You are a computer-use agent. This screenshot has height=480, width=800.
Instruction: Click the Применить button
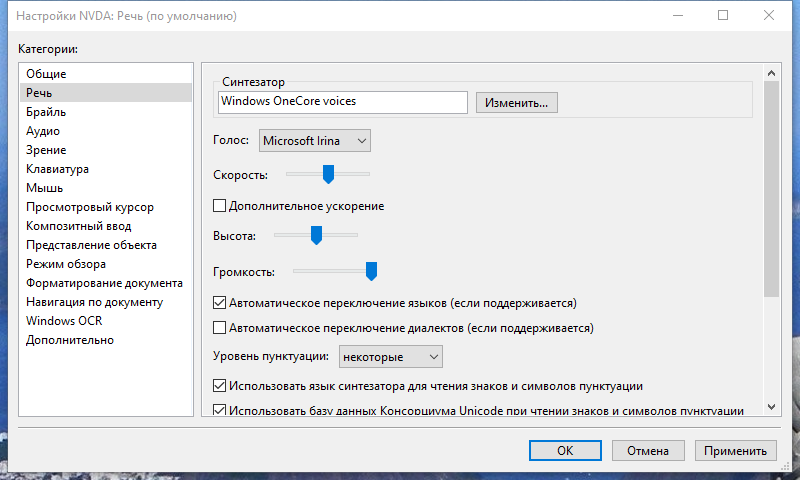(735, 450)
